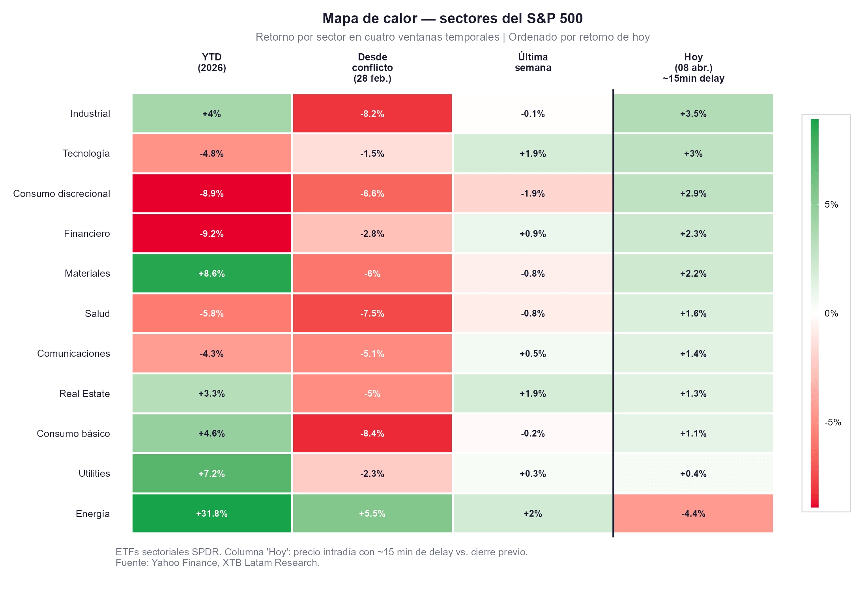Click the Utilities YTD cell showing +7.2%
The image size is (868, 592).
212,474
